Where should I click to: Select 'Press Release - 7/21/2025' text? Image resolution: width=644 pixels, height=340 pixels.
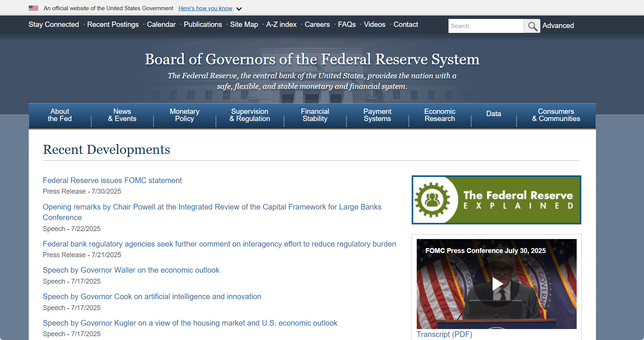click(x=82, y=255)
